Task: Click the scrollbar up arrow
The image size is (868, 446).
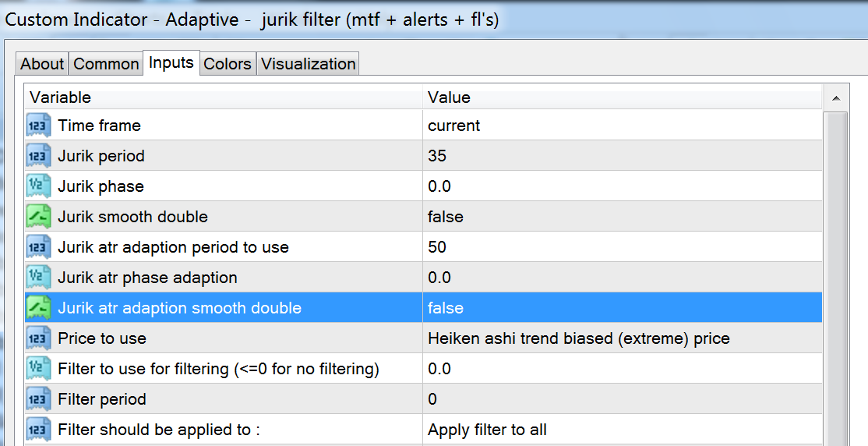Action: 835,98
